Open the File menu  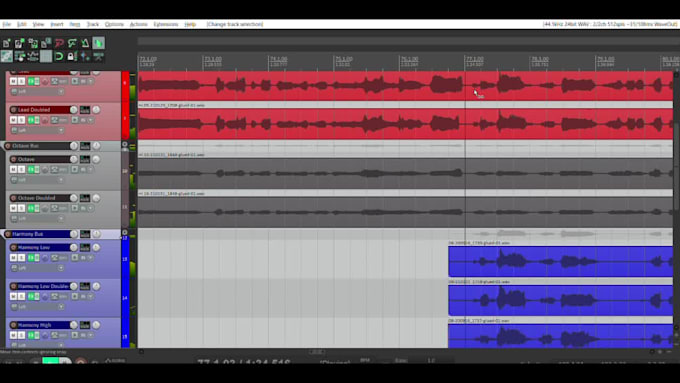[7, 24]
